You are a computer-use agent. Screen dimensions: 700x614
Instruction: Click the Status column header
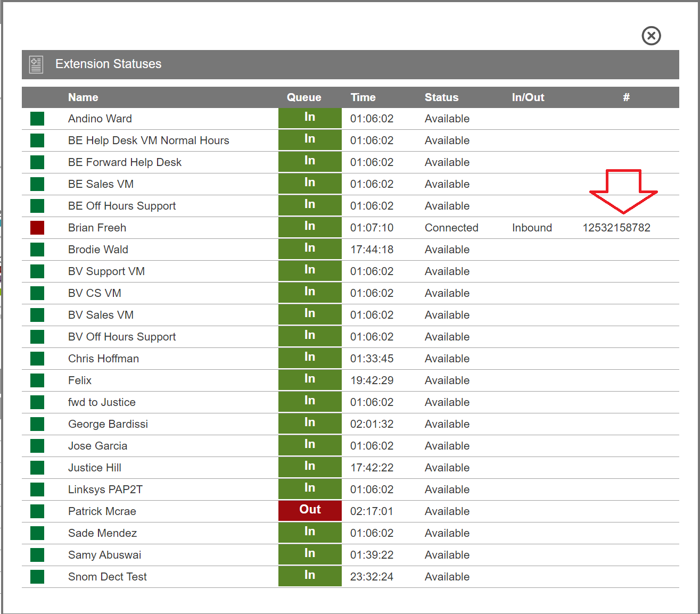441,97
